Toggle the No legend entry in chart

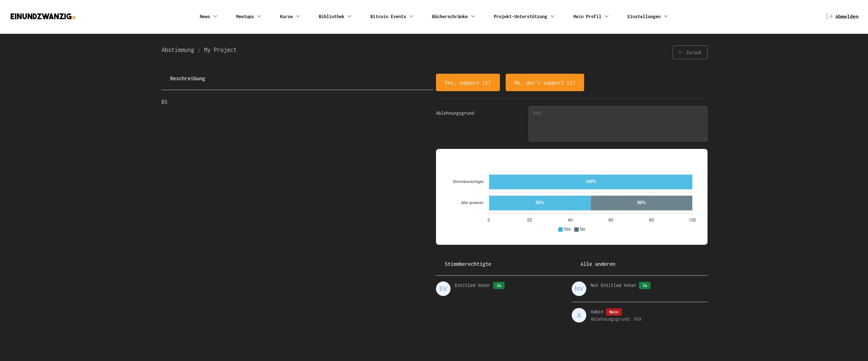click(580, 229)
